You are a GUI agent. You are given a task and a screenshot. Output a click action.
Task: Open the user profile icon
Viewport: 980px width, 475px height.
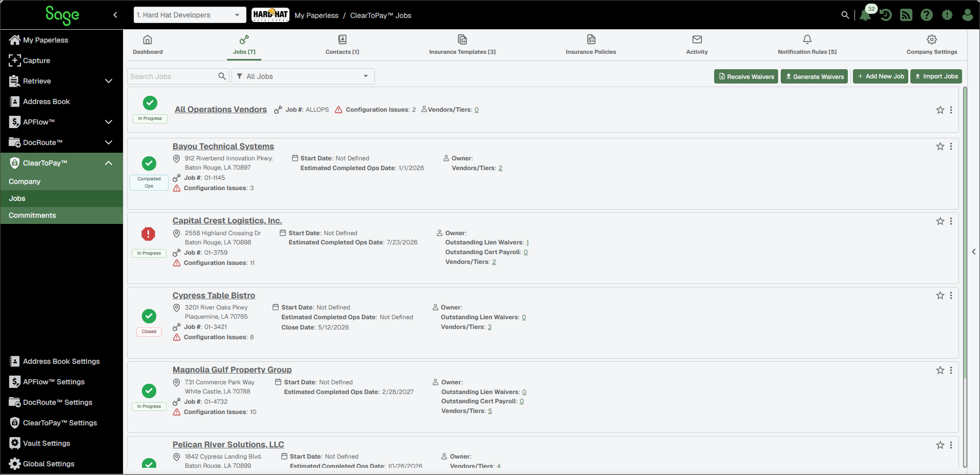(968, 15)
